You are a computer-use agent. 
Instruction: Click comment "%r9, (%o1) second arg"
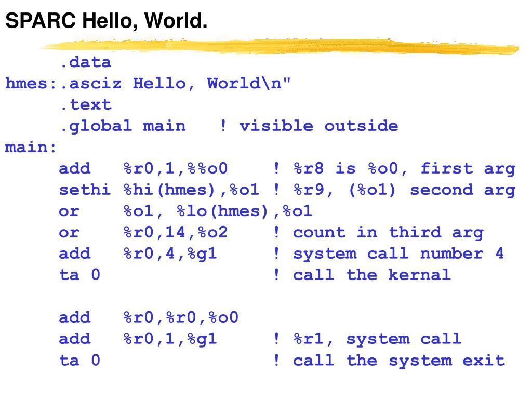(404, 190)
